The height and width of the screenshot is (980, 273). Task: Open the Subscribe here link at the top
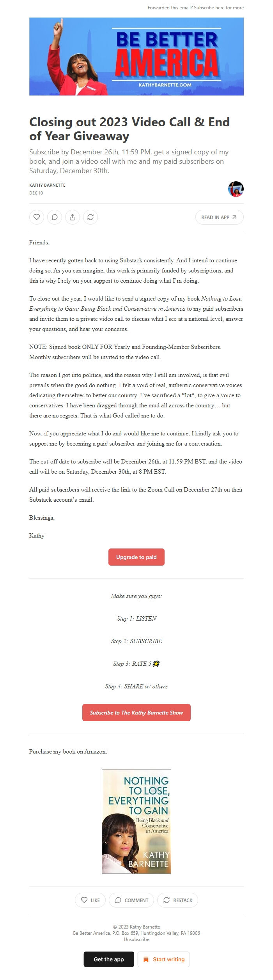pos(209,7)
